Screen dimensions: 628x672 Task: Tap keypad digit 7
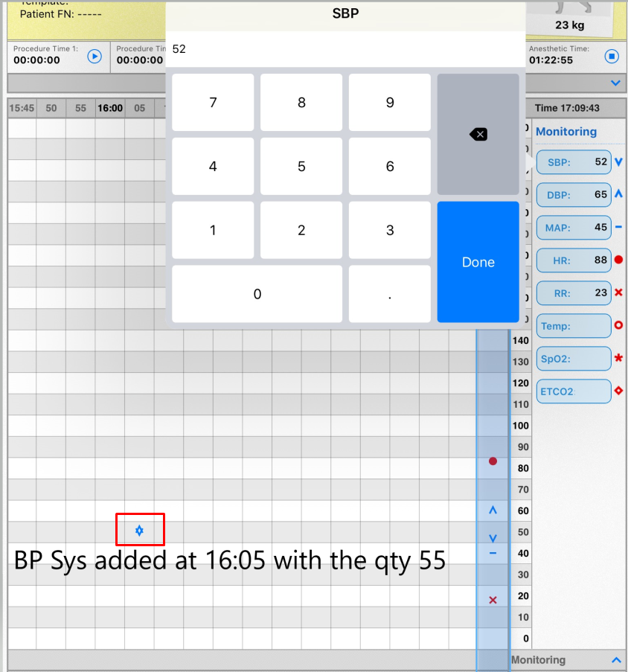point(213,103)
